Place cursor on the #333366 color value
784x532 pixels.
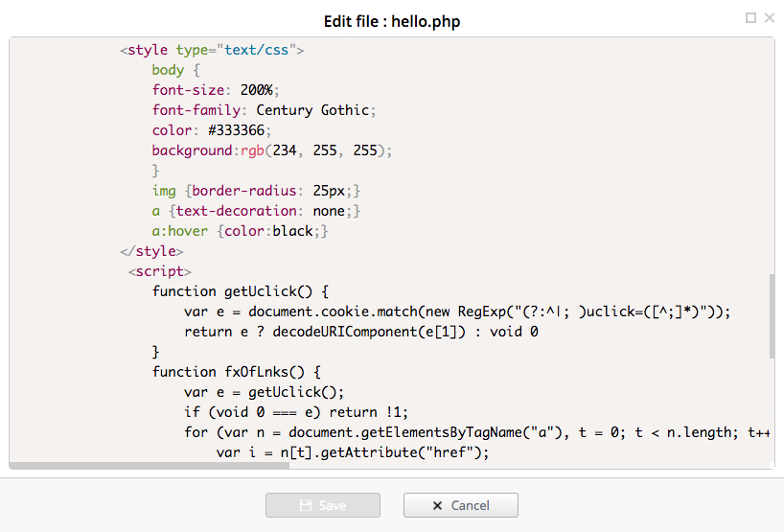click(x=236, y=130)
